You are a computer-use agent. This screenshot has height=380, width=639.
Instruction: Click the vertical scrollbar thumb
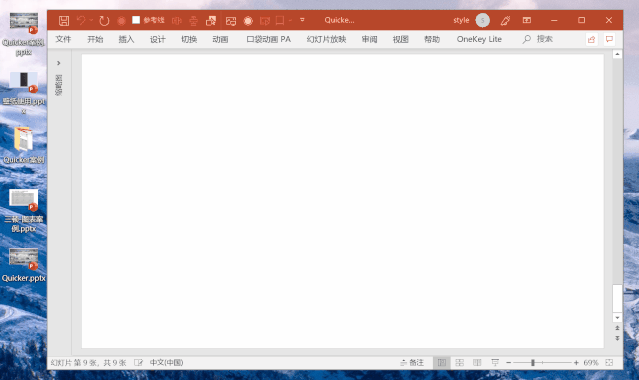pos(617,298)
